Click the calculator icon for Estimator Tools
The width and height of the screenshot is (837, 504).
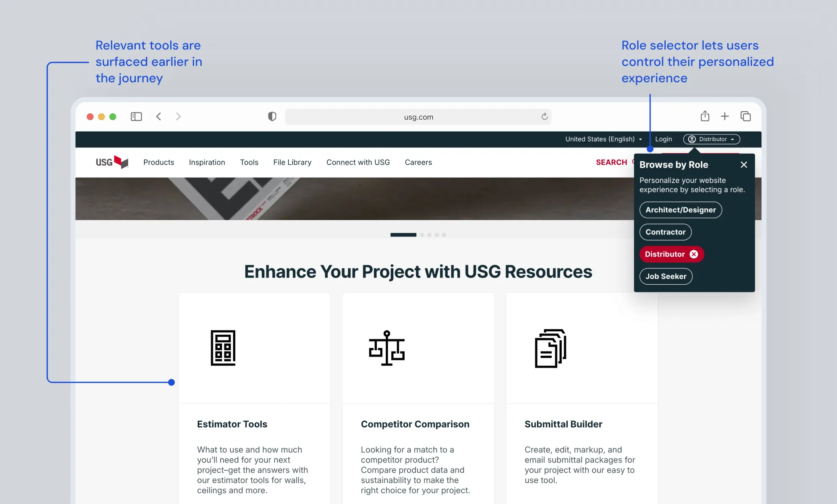pyautogui.click(x=223, y=348)
